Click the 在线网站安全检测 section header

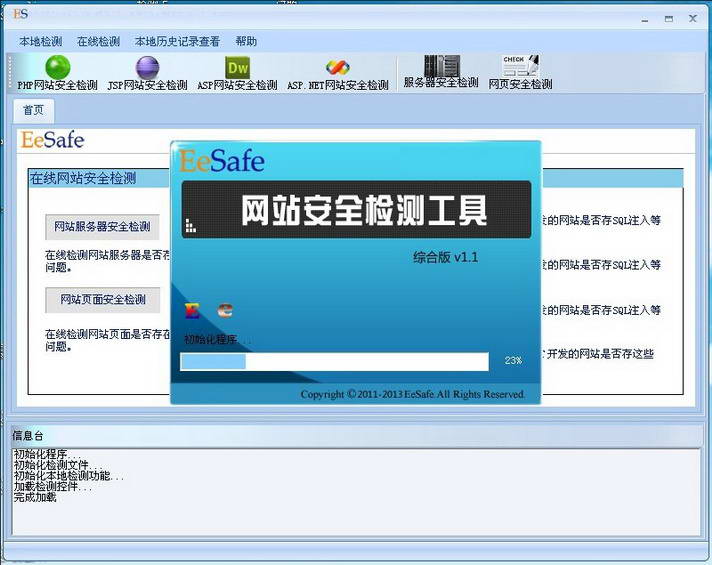pos(83,178)
